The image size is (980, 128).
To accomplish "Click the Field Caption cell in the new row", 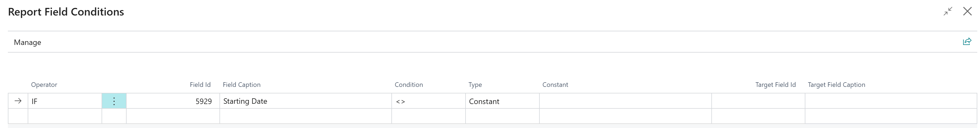I will 305,116.
